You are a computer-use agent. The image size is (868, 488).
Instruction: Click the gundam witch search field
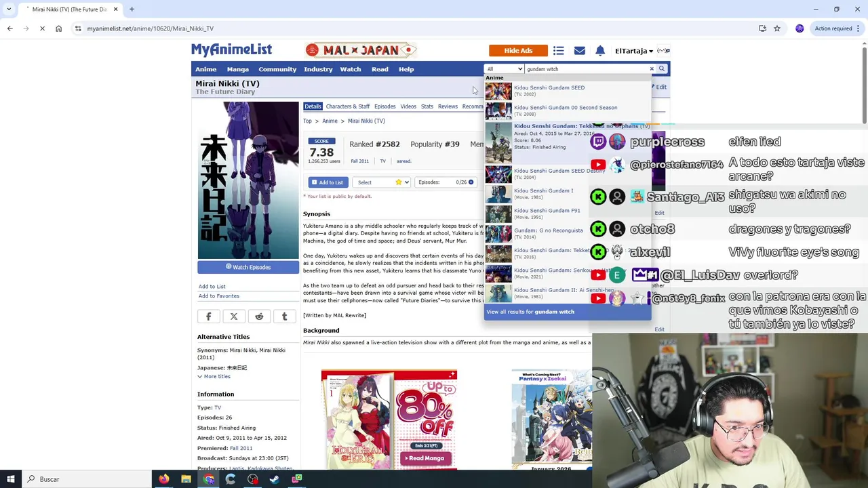pos(586,68)
